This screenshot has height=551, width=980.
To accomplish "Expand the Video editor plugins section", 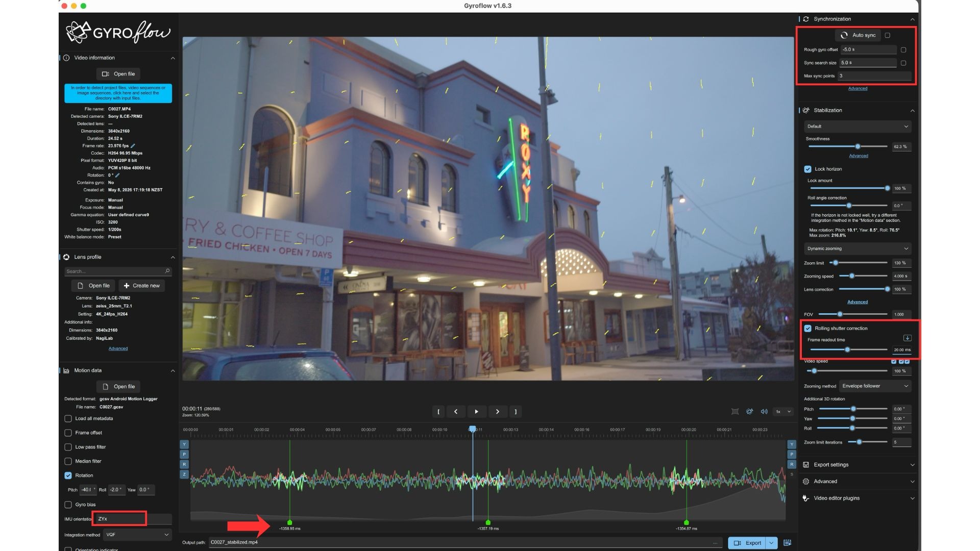I will (912, 498).
